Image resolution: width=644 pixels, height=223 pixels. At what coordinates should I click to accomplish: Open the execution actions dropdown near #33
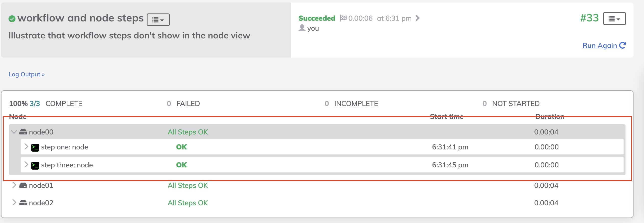615,18
